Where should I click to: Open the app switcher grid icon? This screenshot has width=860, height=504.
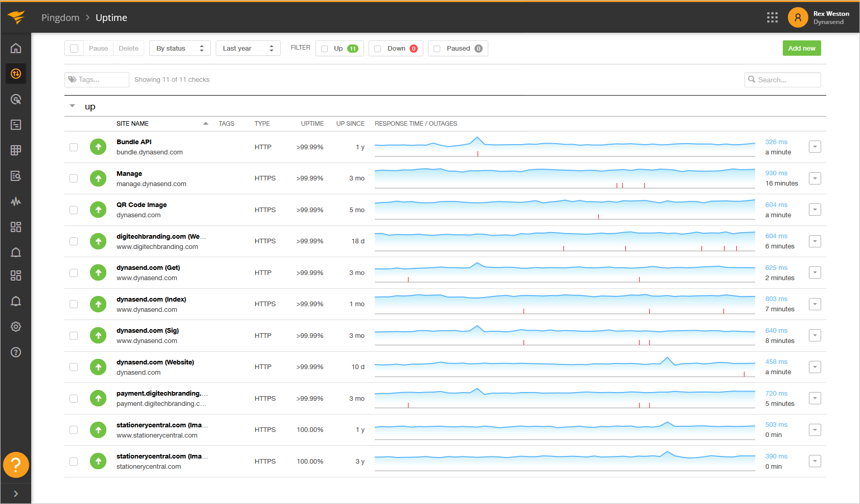(x=772, y=17)
